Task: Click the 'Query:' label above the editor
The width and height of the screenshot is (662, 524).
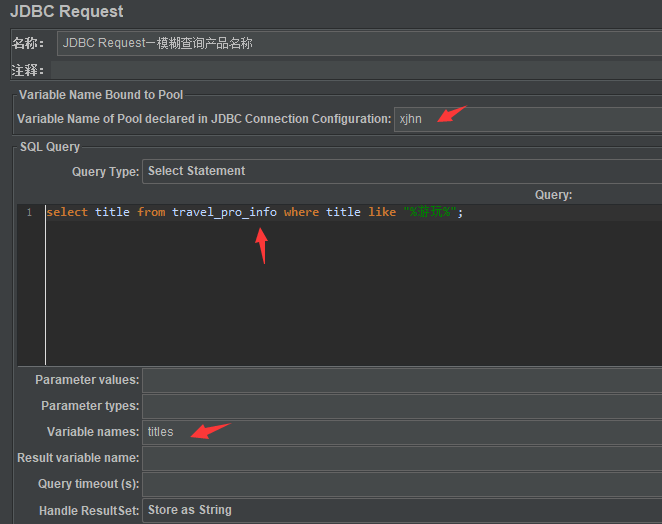Action: click(x=553, y=195)
